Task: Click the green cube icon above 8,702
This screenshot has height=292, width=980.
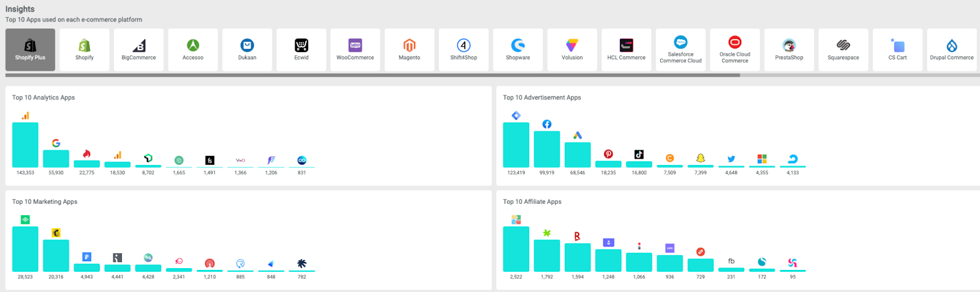Action: (x=148, y=158)
